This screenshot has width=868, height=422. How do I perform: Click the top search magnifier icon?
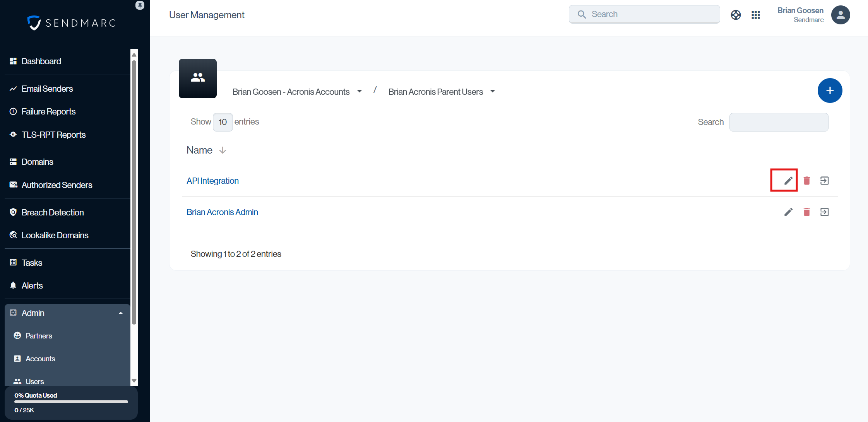[x=582, y=14]
